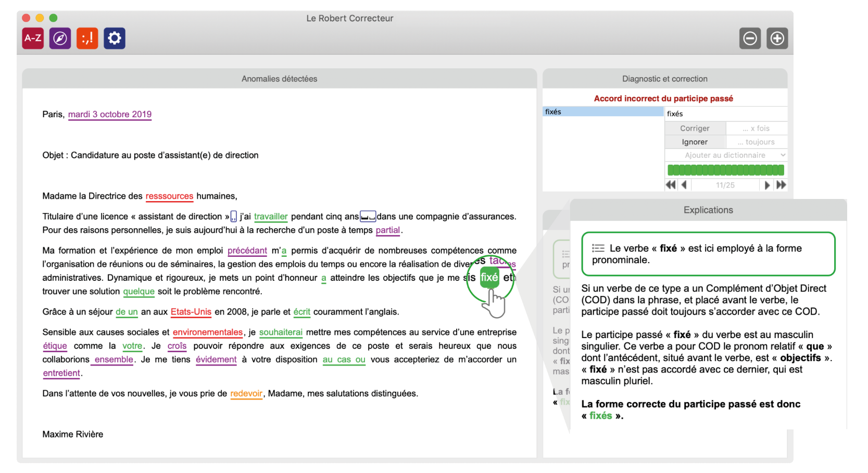Image resolution: width=868 pixels, height=473 pixels.
Task: Click the underlined word 'votre'
Action: pos(132,346)
